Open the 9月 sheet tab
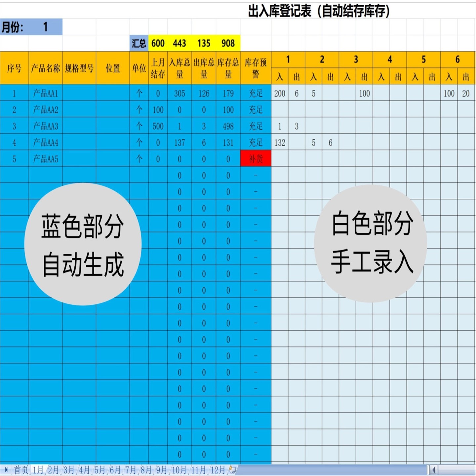This screenshot has width=476, height=476. pyautogui.click(x=161, y=470)
